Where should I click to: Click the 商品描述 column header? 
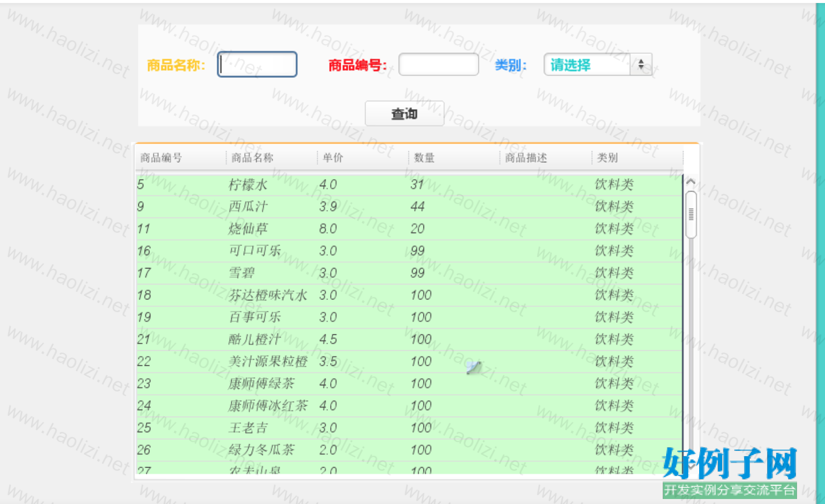coord(526,158)
